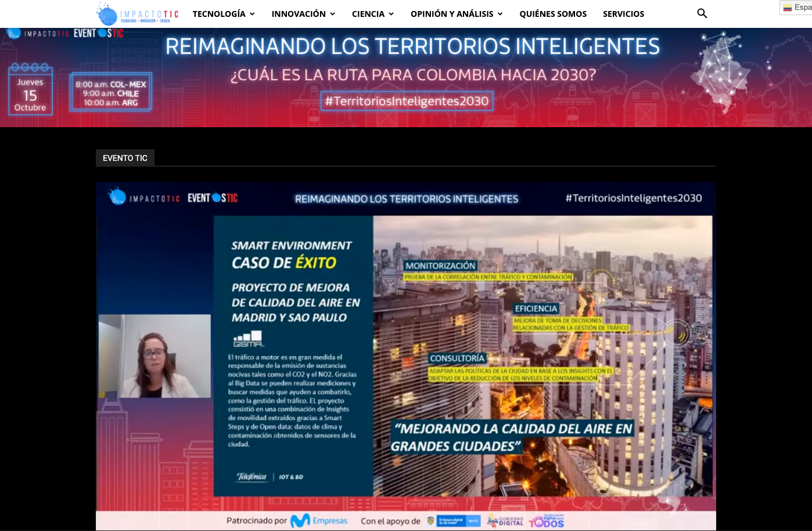Viewport: 812px width, 531px height.
Task: Click the Monitorización label on slide
Action: click(440, 265)
